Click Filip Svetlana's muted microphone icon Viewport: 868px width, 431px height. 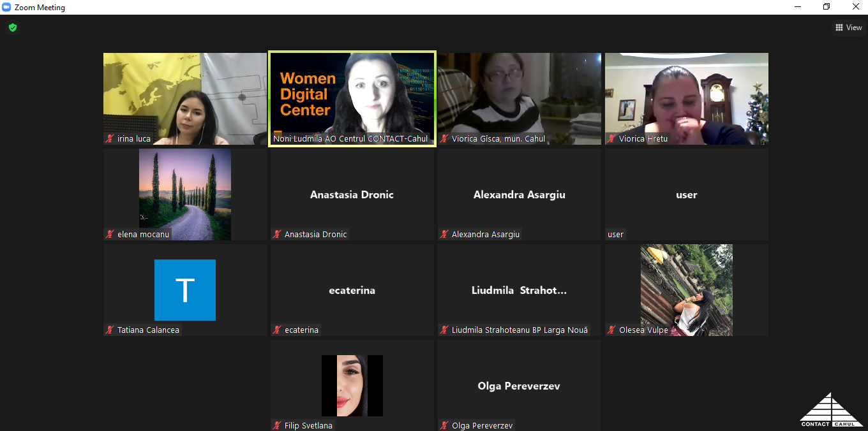coord(278,426)
